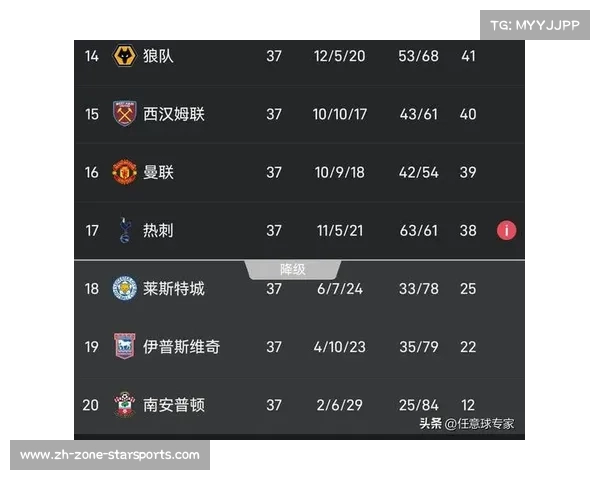Viewport: 600px width, 480px height.
Task: Open the 热刺 team row name
Action: 158,230
